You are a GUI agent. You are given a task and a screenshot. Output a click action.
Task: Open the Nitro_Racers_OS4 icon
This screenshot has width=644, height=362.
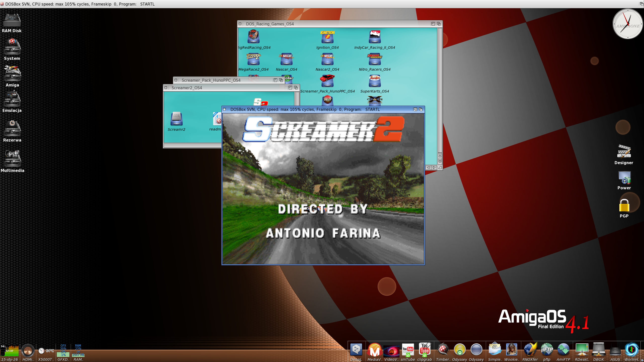(375, 59)
